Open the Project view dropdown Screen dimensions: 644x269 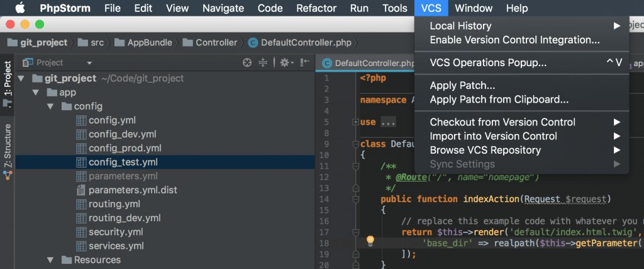click(89, 63)
